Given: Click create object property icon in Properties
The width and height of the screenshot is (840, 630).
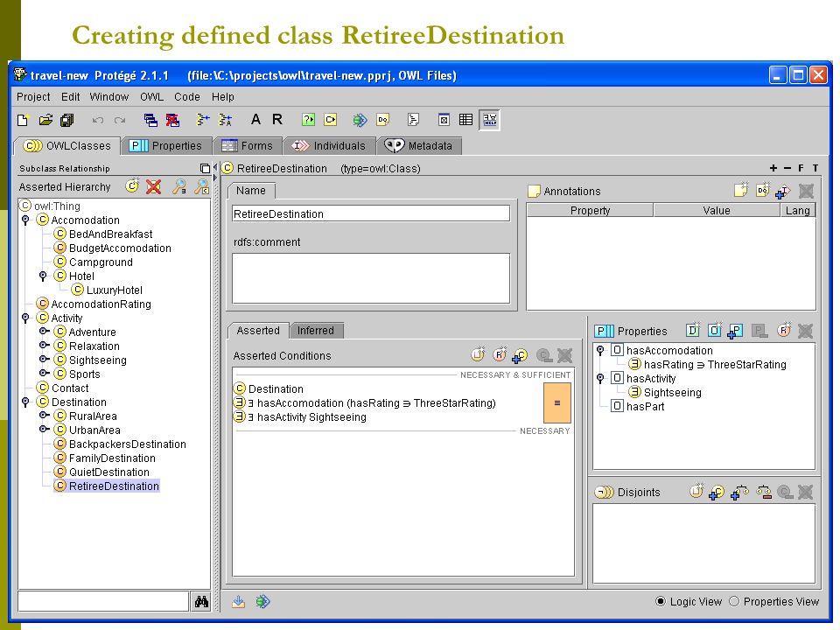Looking at the screenshot, I should pyautogui.click(x=715, y=331).
